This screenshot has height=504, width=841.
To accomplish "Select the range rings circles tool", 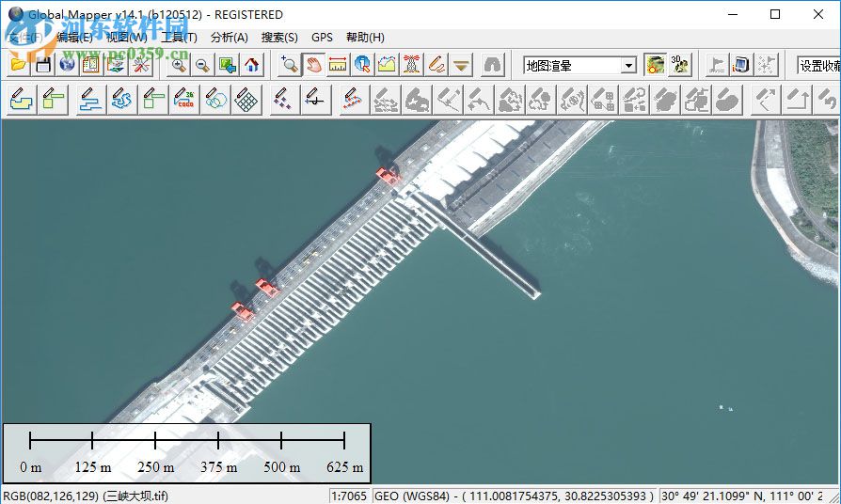I will click(x=215, y=99).
